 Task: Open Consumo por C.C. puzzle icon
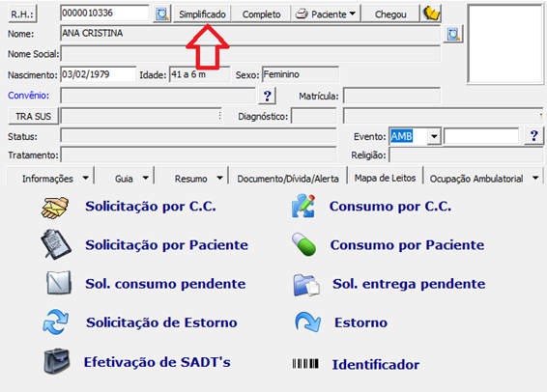click(x=302, y=207)
